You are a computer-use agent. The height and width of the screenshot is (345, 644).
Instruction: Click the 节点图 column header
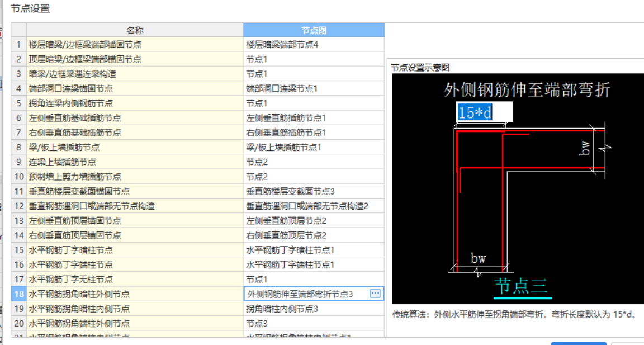click(314, 30)
